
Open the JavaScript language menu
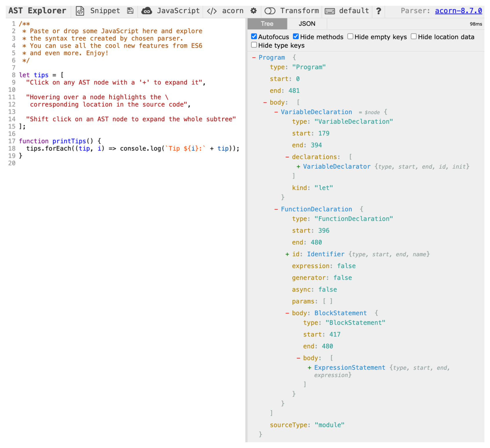tap(178, 11)
